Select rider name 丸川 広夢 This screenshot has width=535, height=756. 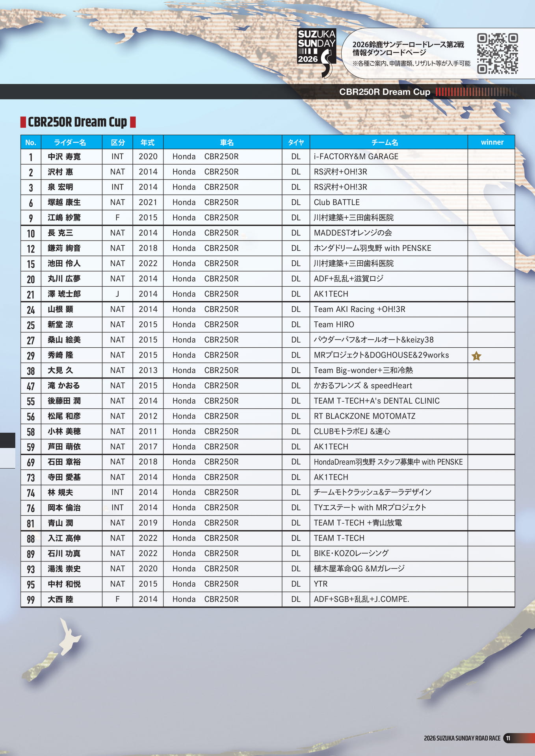64,279
